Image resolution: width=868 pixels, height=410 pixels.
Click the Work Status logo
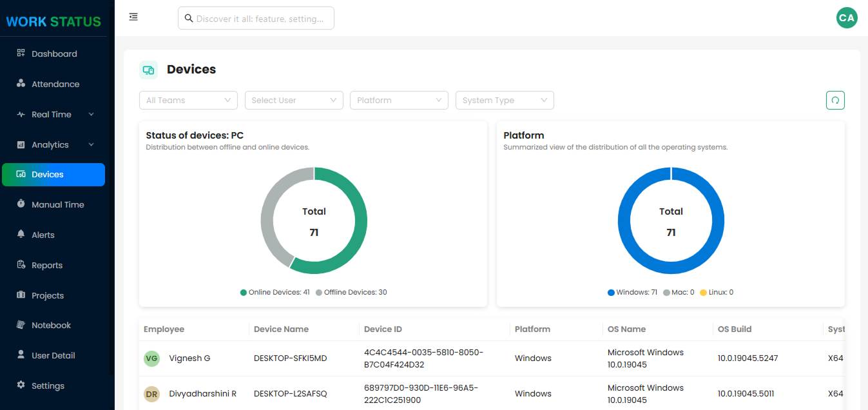click(53, 21)
